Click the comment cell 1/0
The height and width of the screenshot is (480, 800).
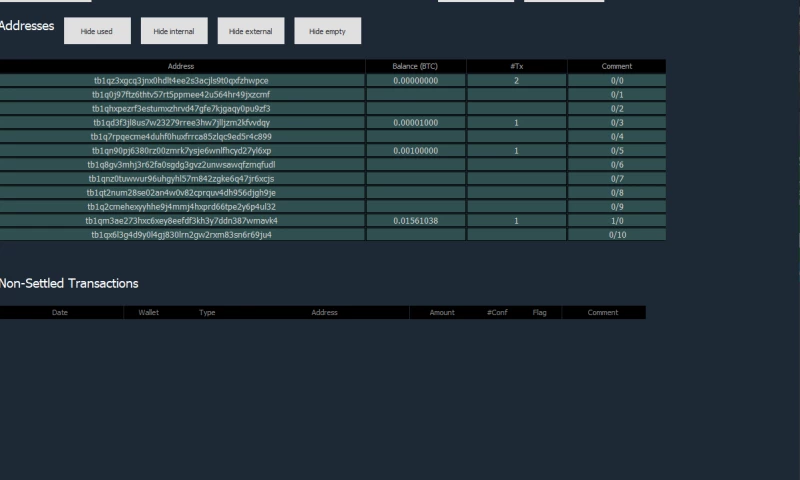pyautogui.click(x=617, y=221)
